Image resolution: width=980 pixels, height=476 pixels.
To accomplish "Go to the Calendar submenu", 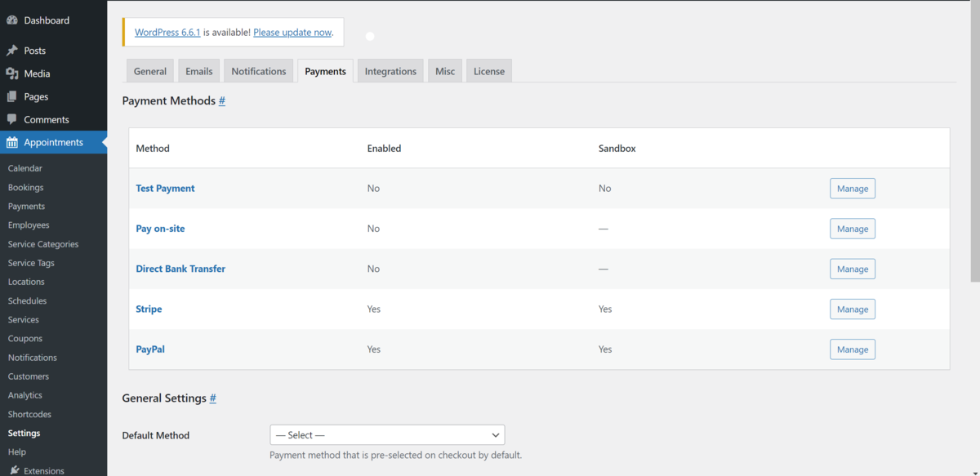I will click(25, 168).
